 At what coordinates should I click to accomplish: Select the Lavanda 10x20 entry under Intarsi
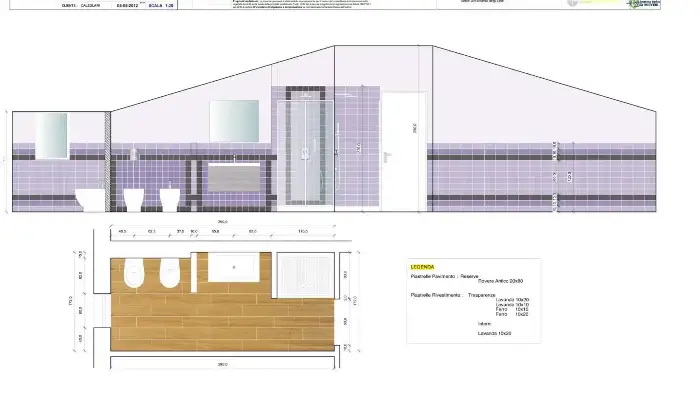(495, 333)
